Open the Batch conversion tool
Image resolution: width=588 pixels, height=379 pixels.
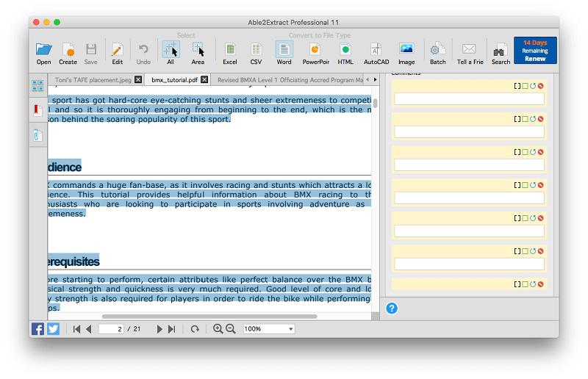pyautogui.click(x=437, y=53)
